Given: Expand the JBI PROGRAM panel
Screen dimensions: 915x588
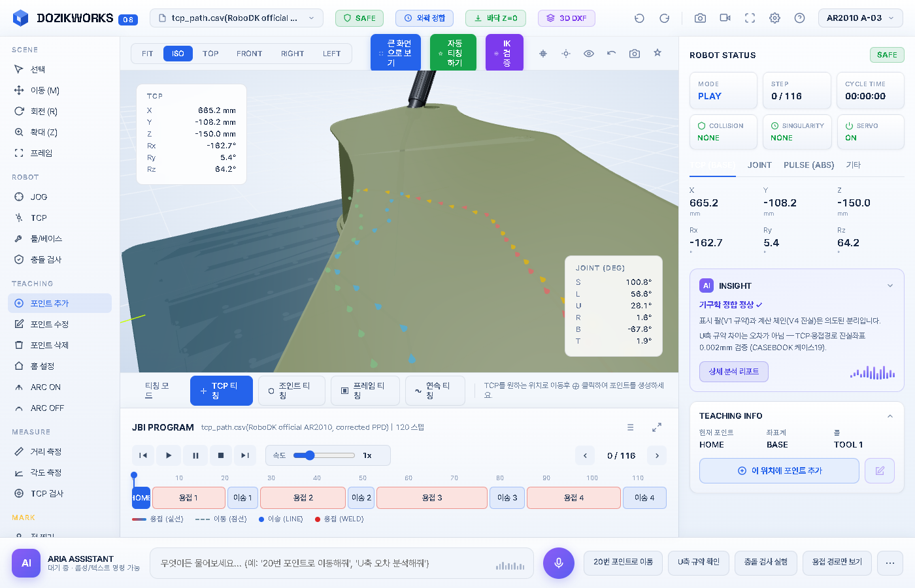Looking at the screenshot, I should coord(657,427).
